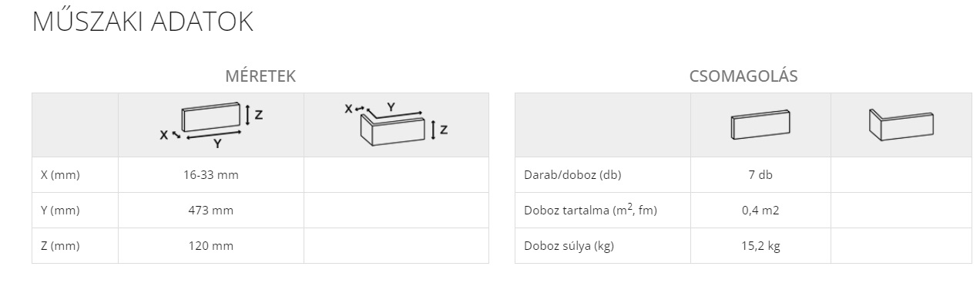Select the Doboz súlya (kg) label
This screenshot has height=290, width=980.
coord(569,246)
